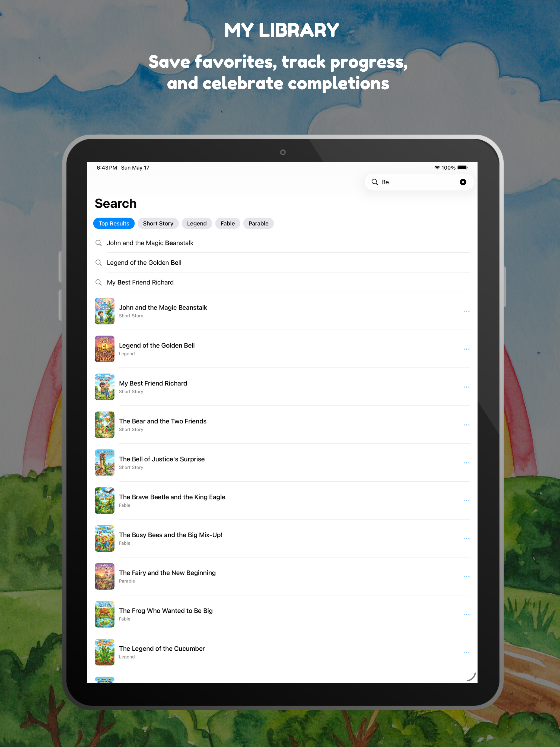Select the Top Results filter tab
The height and width of the screenshot is (747, 560).
(x=114, y=223)
